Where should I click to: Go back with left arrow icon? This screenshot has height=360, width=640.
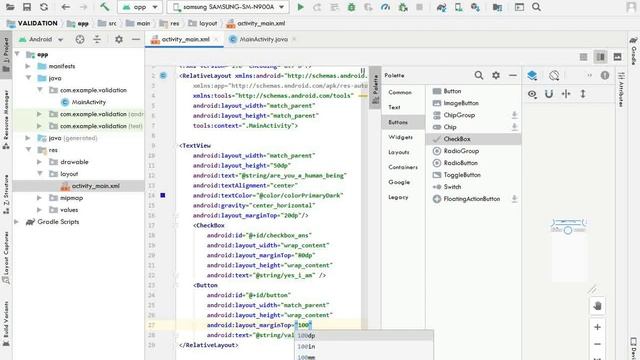(x=65, y=7)
